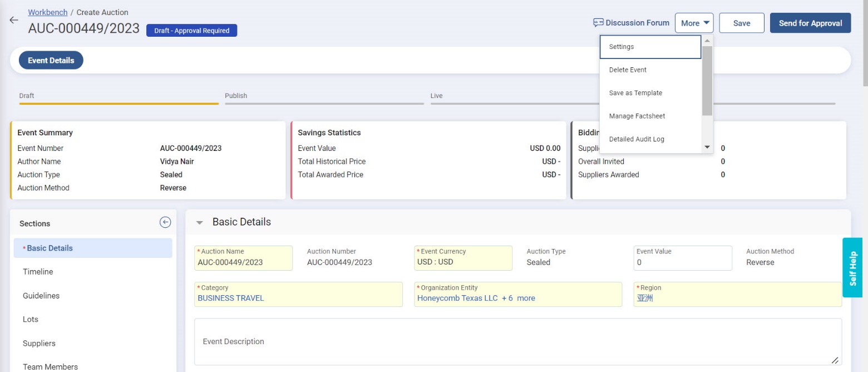Open the Event Currency field

coord(462,258)
